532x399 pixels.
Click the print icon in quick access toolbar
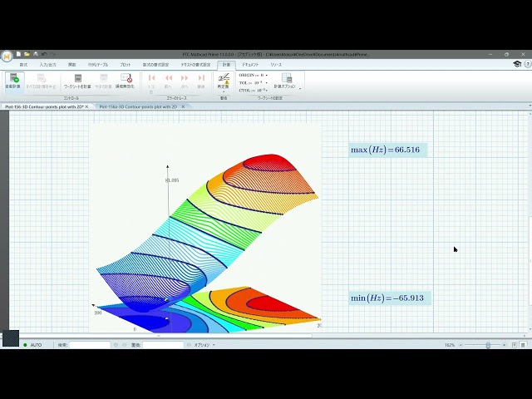(x=35, y=54)
